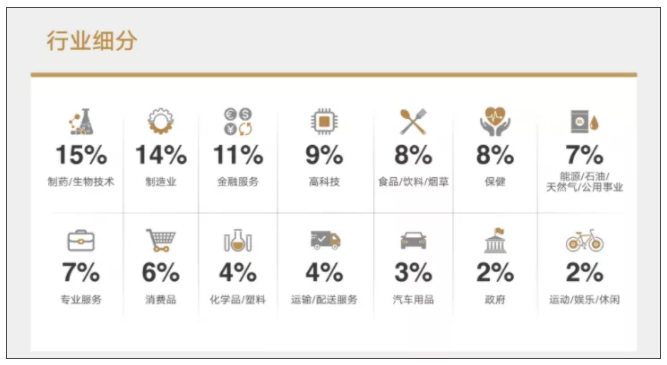Click the 制药/生物技术 label
Image resolution: width=667 pixels, height=365 pixels.
click(81, 182)
